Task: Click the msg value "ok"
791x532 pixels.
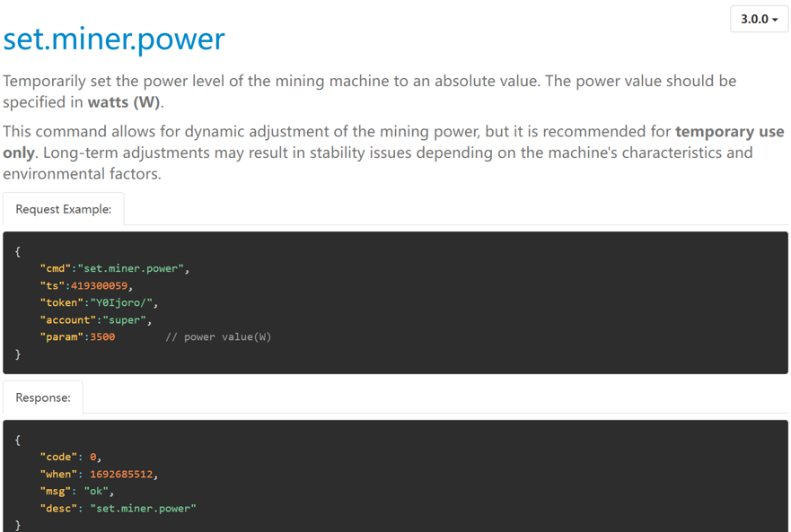Action: coord(96,491)
